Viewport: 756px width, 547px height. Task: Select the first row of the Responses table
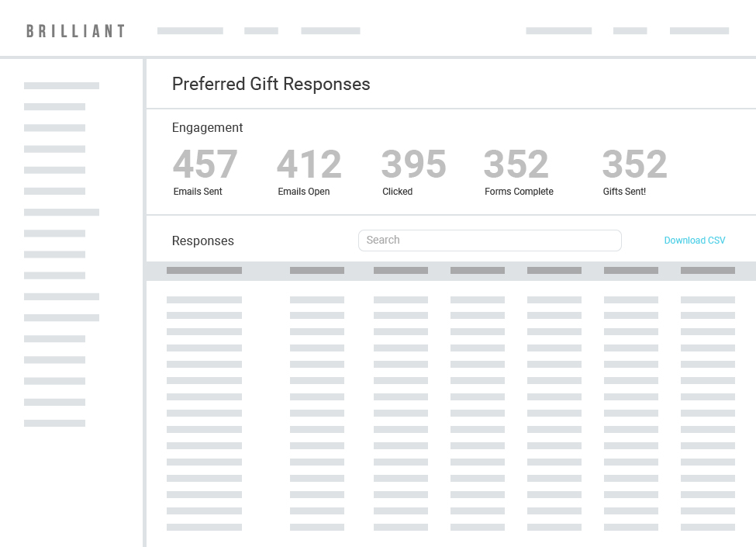coord(450,300)
